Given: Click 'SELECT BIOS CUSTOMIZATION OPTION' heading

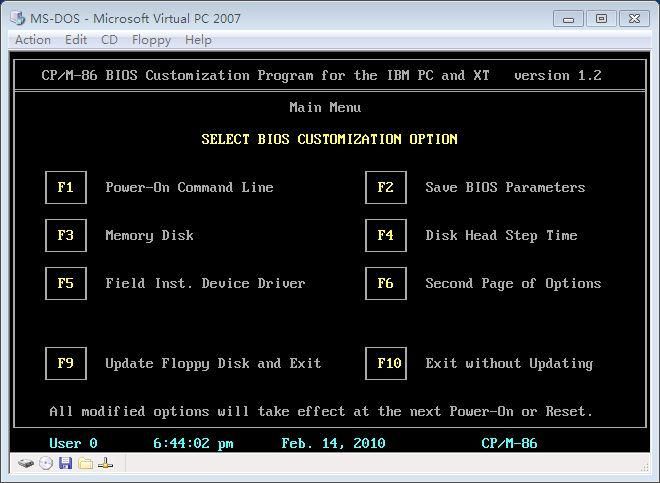Looking at the screenshot, I should 330,139.
